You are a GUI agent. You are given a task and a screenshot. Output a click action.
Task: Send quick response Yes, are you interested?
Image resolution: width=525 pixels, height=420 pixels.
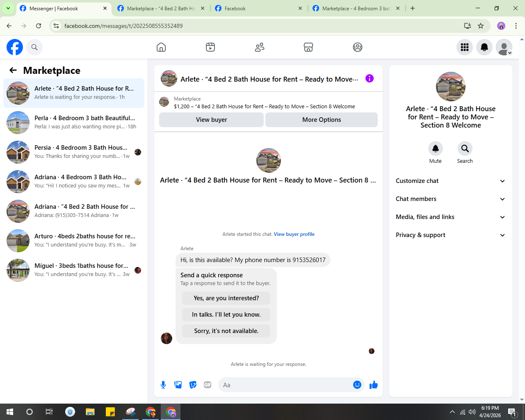(x=226, y=298)
